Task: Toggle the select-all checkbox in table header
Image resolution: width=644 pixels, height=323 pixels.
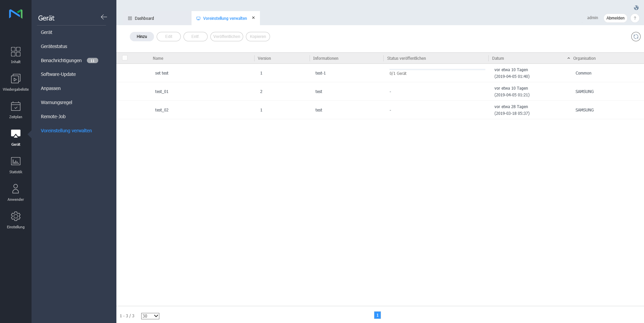Action: (125, 58)
